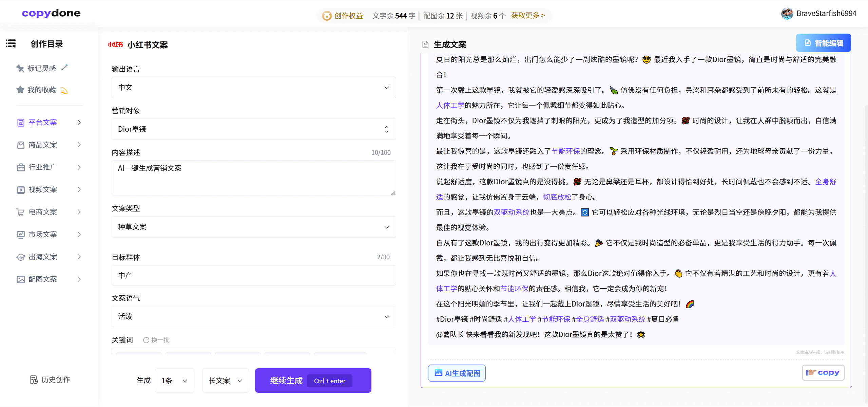Click the 生成文案 document icon
The width and height of the screenshot is (868, 407).
coord(425,44)
